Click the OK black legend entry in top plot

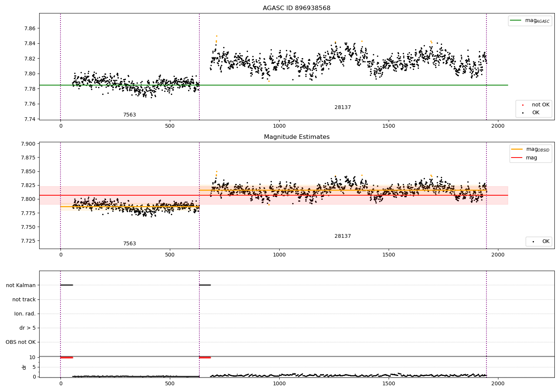(x=531, y=113)
